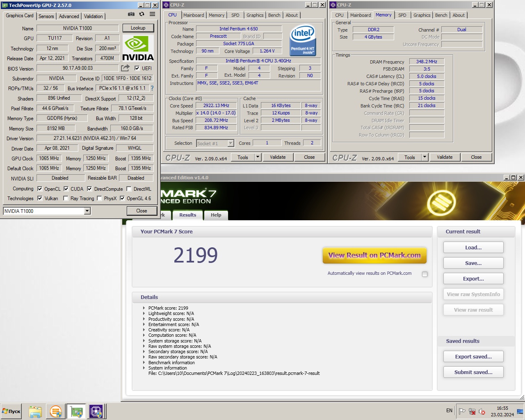Expand the PCMark score: 2199 detail
The width and height of the screenshot is (525, 420).
[x=144, y=308]
